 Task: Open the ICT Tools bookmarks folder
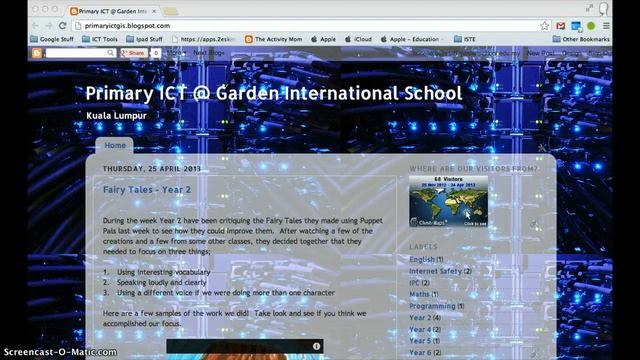100,39
